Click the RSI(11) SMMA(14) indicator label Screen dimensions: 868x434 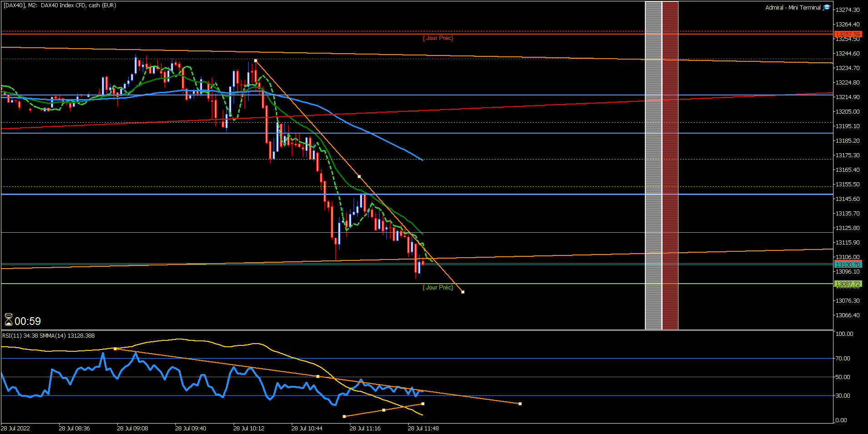[x=49, y=336]
